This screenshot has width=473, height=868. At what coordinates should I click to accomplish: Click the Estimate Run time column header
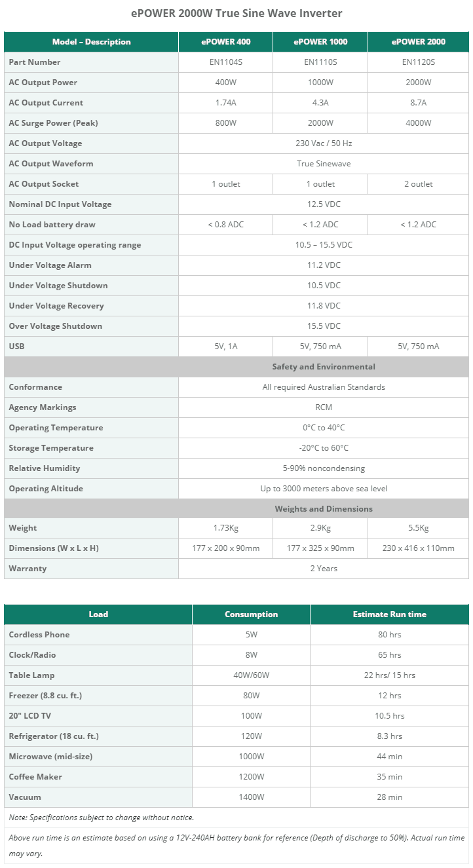389,614
